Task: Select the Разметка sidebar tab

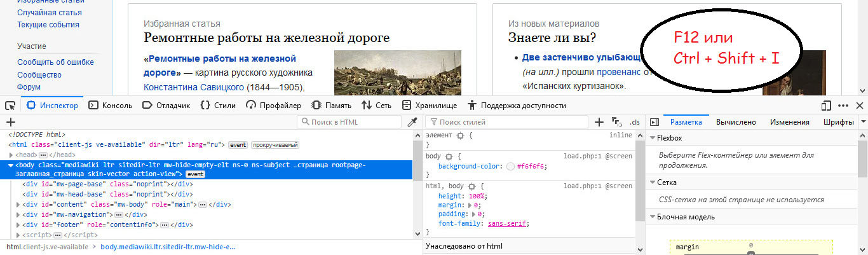Action: [686, 122]
